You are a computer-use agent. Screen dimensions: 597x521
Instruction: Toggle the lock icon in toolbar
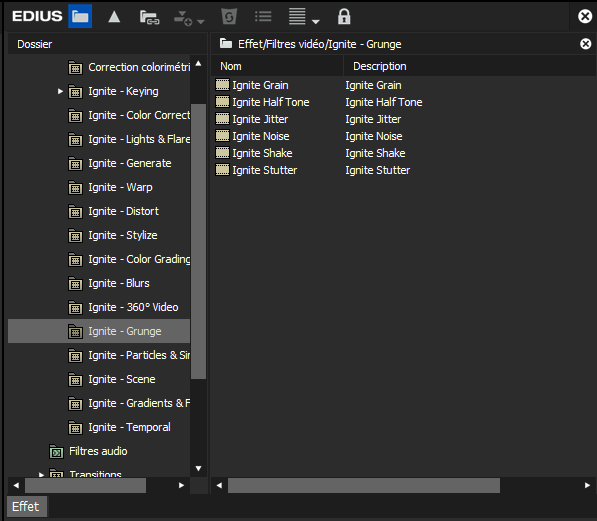coord(344,17)
